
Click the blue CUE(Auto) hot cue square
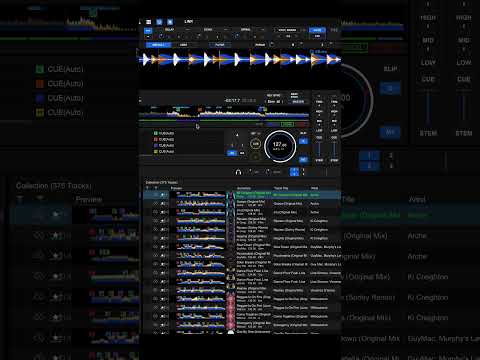coord(155,145)
